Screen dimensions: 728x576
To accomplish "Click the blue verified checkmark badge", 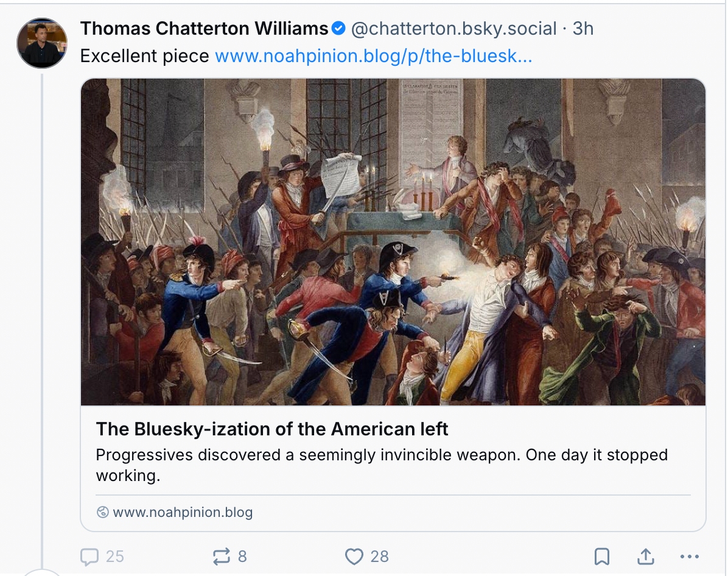I will coord(340,29).
